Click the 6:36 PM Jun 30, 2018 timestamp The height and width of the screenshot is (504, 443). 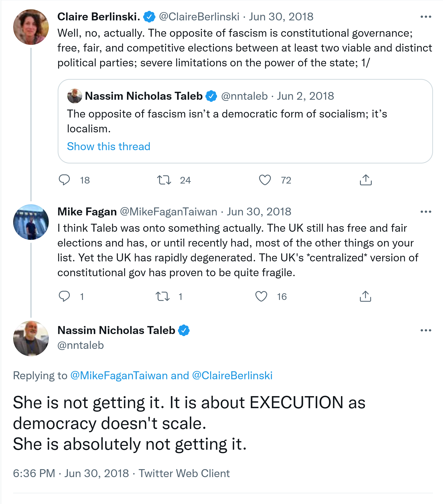pos(71,473)
